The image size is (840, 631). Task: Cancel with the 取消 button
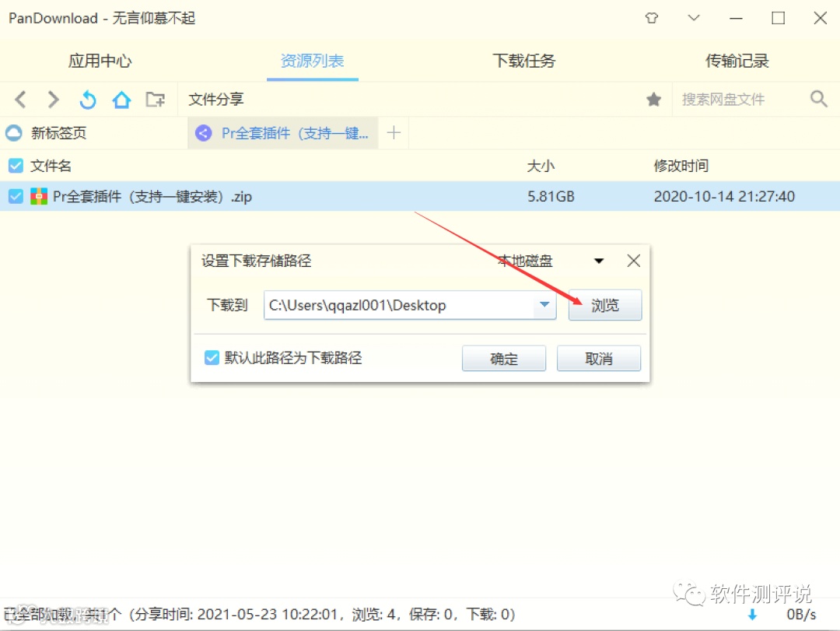click(598, 358)
